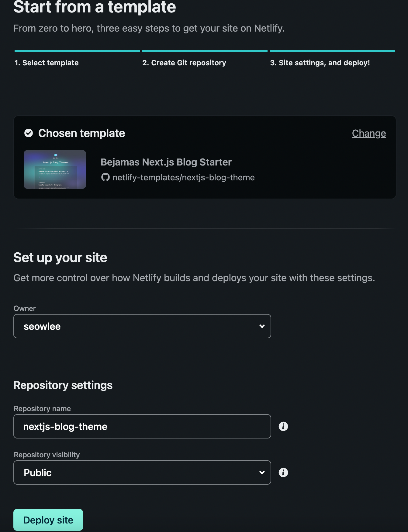This screenshot has height=532, width=408.
Task: Click the Bejamas blog template thumbnail
Action: click(x=55, y=169)
